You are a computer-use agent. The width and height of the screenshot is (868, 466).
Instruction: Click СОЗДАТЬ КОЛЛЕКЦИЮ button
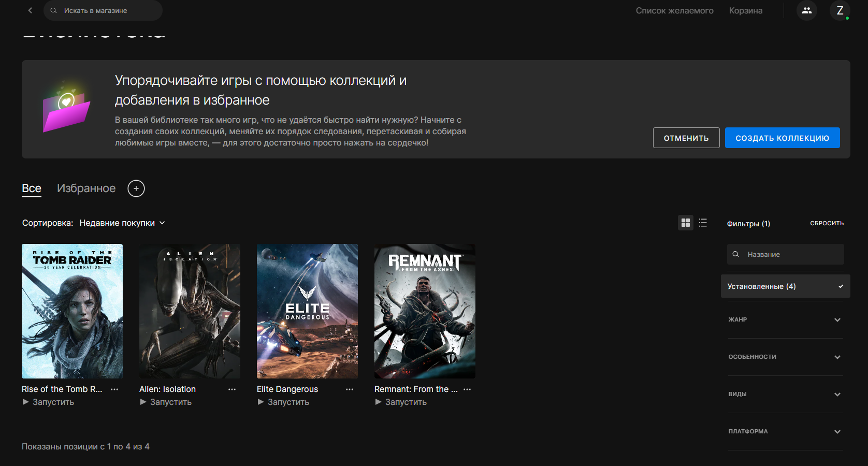[x=782, y=138]
